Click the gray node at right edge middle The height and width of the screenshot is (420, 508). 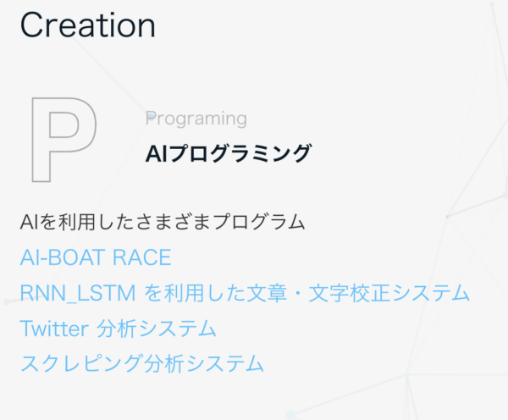pyautogui.click(x=505, y=195)
